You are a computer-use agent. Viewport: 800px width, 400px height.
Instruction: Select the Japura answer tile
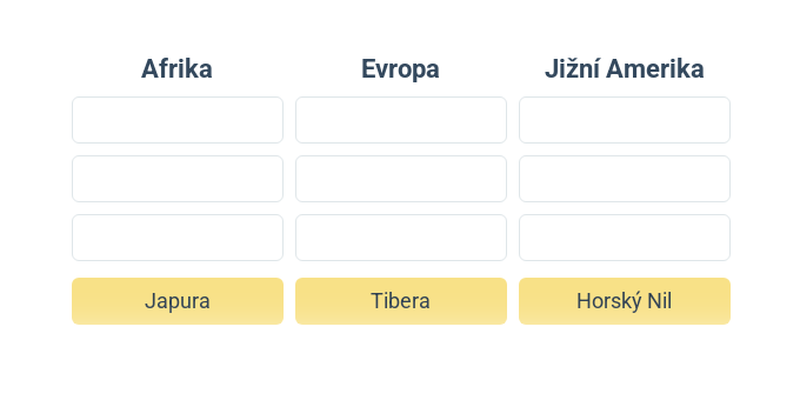click(x=178, y=301)
